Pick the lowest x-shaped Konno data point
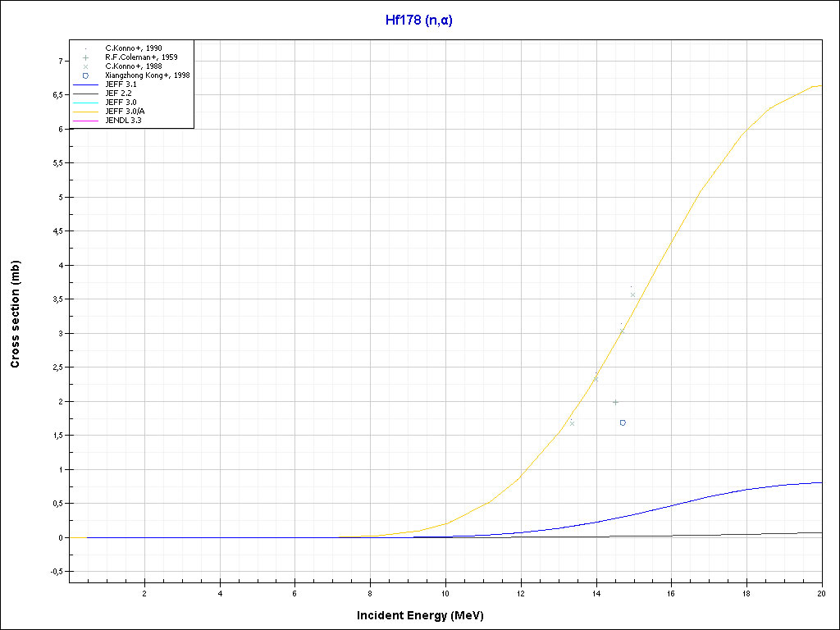840x630 pixels. click(572, 423)
